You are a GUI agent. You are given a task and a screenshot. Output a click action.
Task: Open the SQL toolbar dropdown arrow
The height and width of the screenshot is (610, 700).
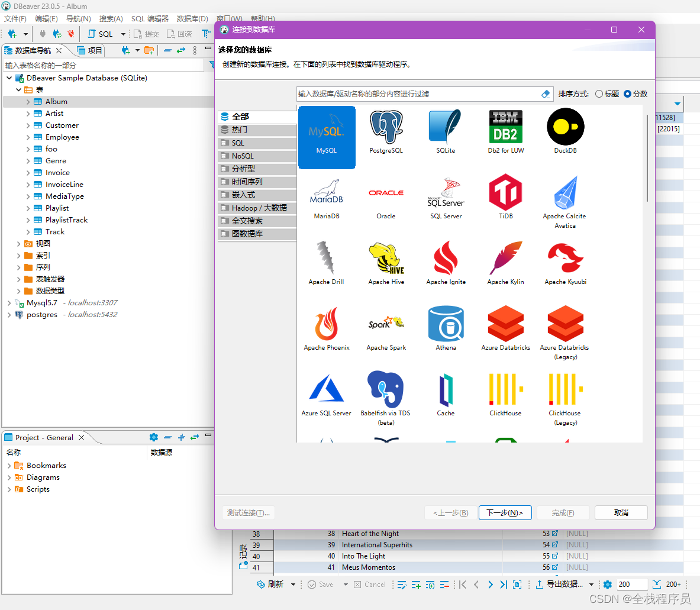[123, 34]
